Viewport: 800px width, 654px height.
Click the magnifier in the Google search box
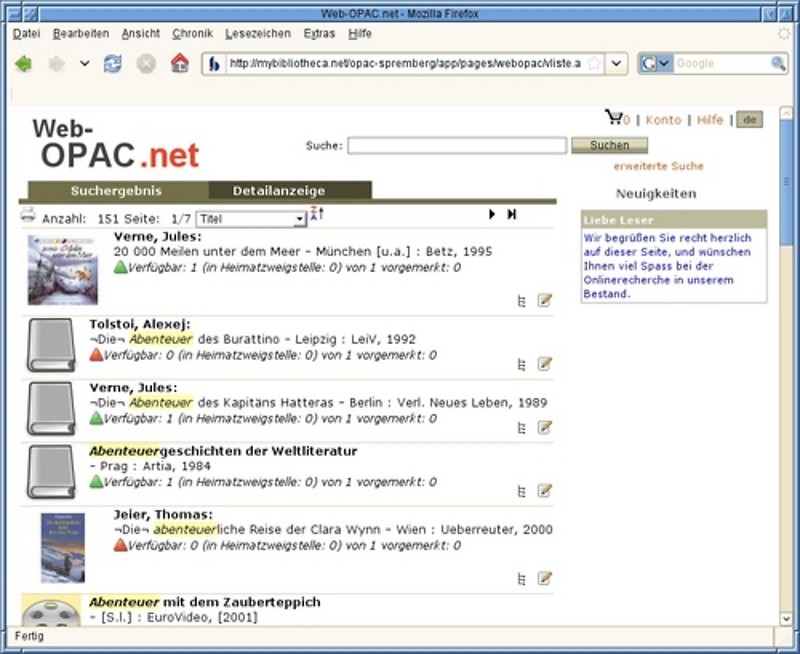[x=778, y=64]
